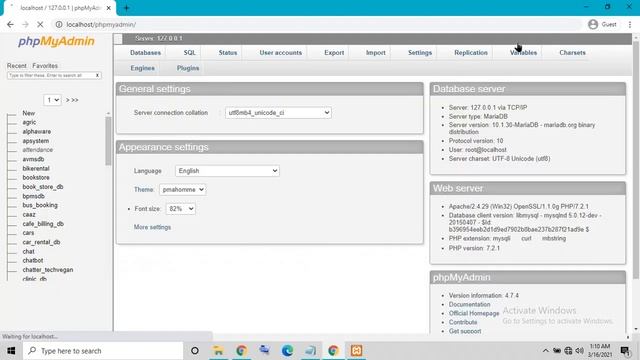Open the Server connection collation dropdown
This screenshot has height=360, width=640.
pos(278,113)
